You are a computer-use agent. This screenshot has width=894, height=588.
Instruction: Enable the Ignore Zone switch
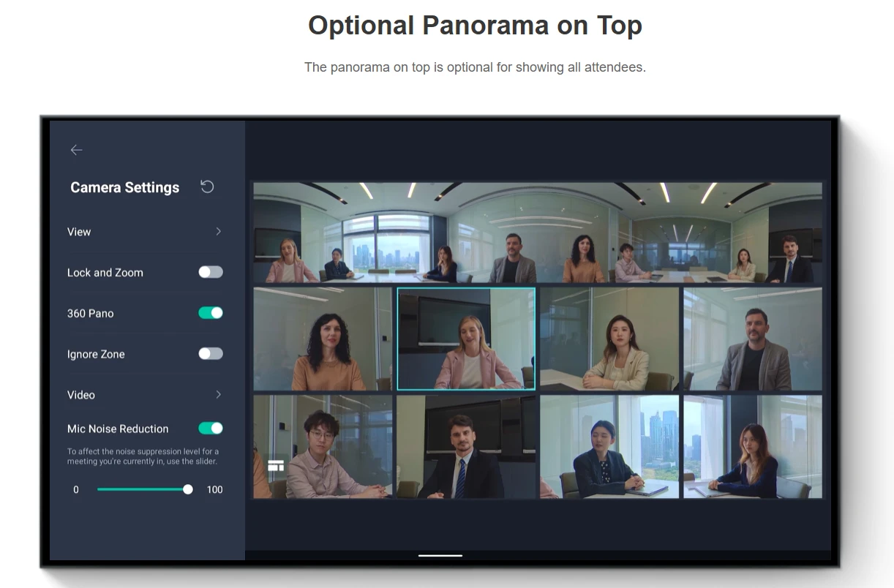(211, 354)
